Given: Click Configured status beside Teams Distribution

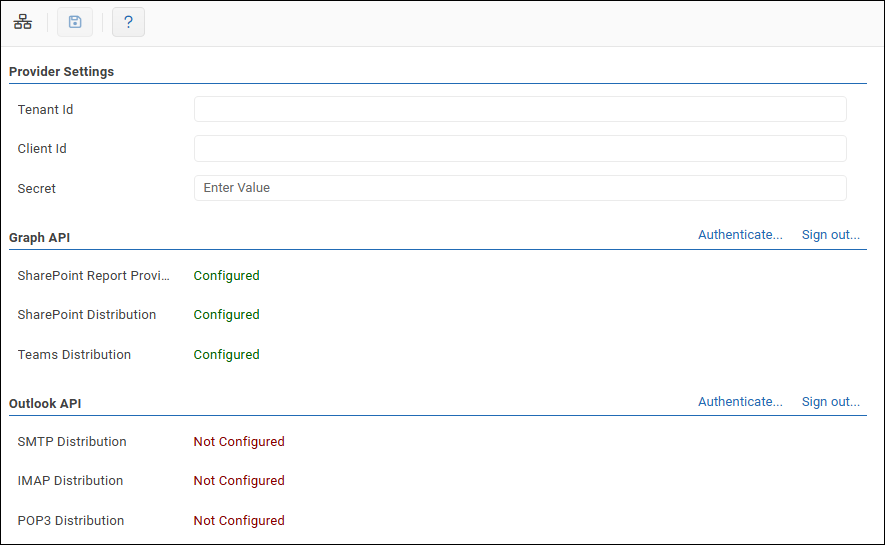Looking at the screenshot, I should coord(226,355).
